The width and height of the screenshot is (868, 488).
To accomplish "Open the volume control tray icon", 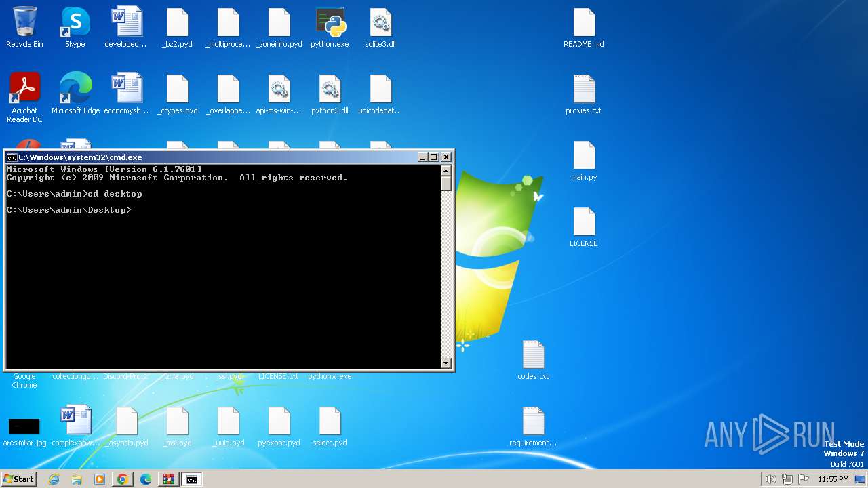I will pos(770,479).
